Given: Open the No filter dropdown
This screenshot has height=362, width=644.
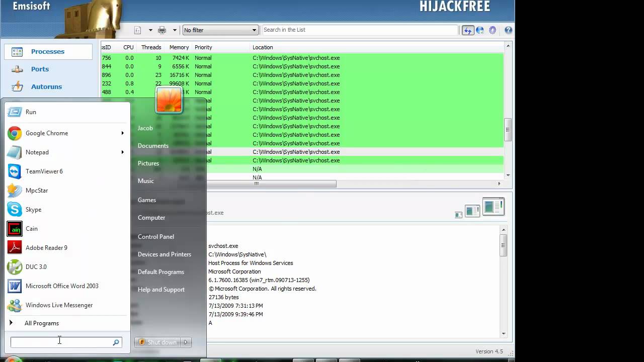Looking at the screenshot, I should pos(220,30).
